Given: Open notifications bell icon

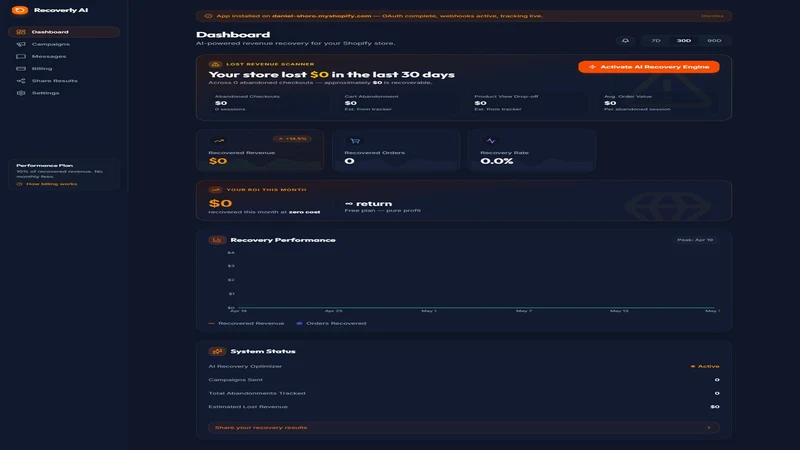Looking at the screenshot, I should pos(625,40).
